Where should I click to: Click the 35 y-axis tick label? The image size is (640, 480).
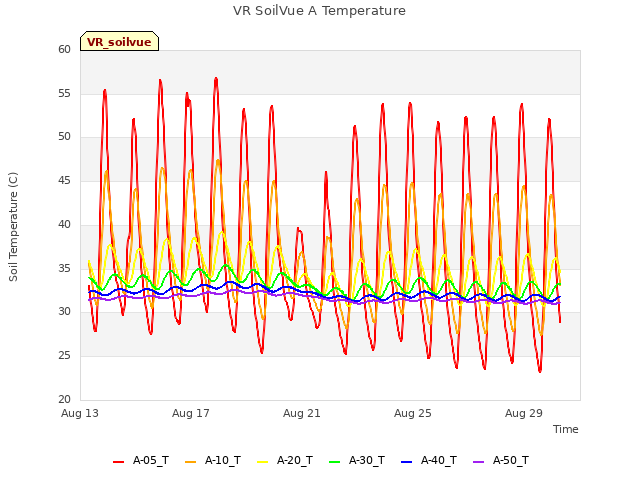[64, 268]
